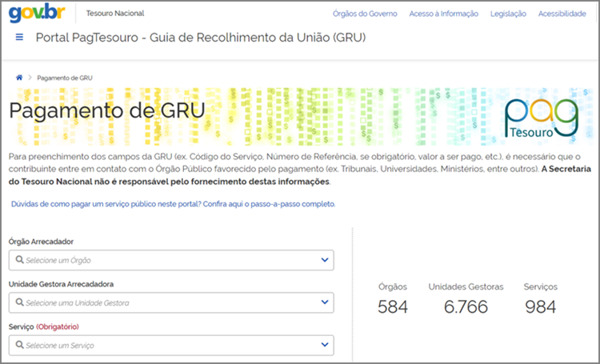Click the gov.br logo
The width and height of the screenshot is (600, 364).
pyautogui.click(x=37, y=14)
